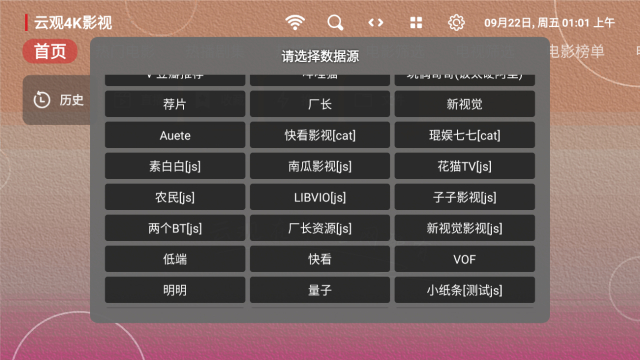
Task: Select the 新视觉 source
Action: tap(464, 104)
